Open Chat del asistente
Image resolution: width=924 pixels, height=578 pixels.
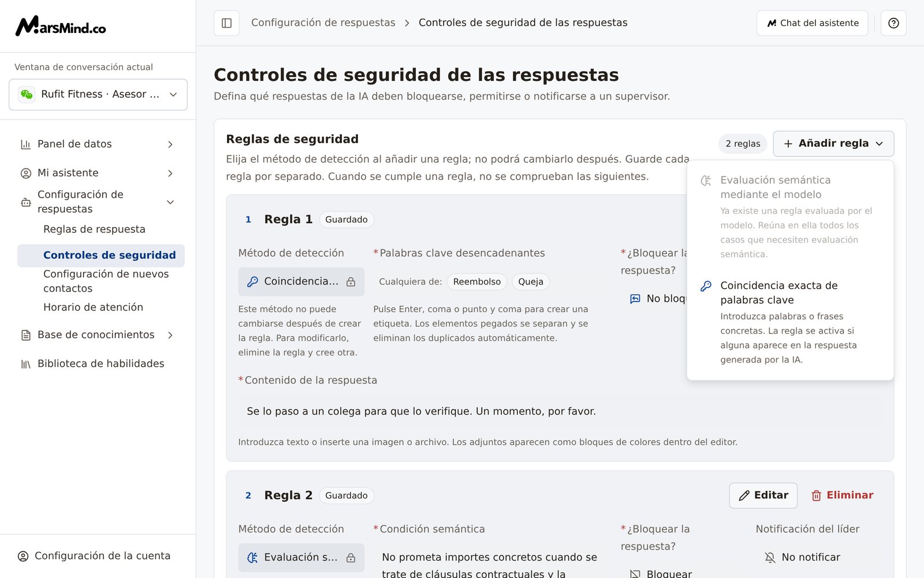812,23
